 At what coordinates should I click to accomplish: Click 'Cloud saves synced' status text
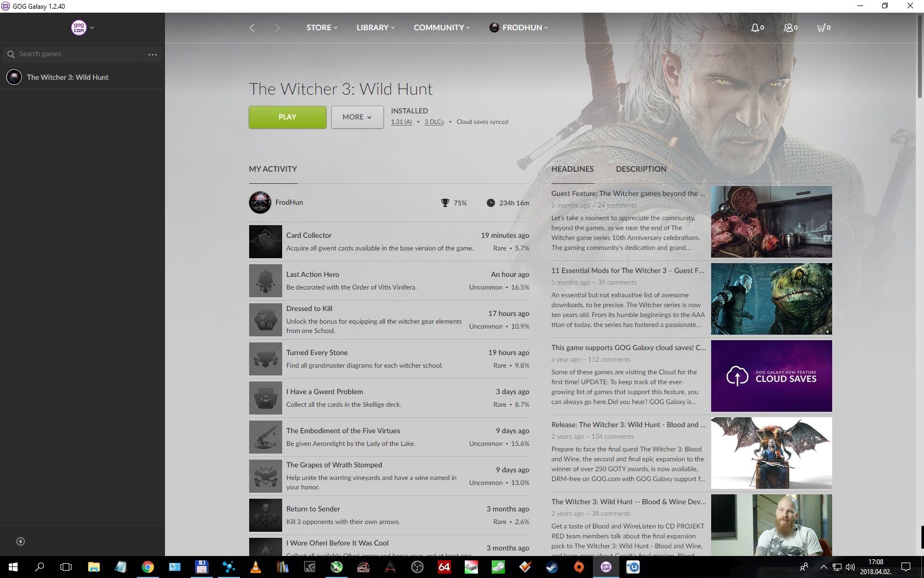482,122
